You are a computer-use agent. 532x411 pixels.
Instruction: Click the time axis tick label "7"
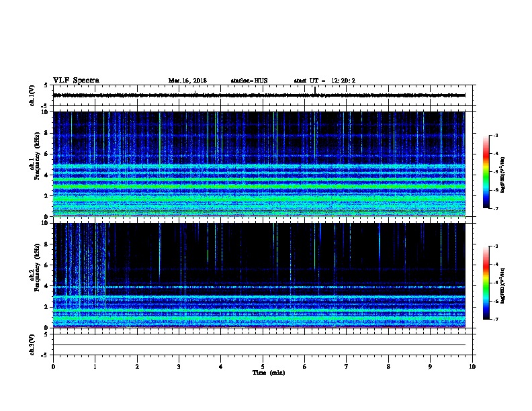(x=347, y=367)
